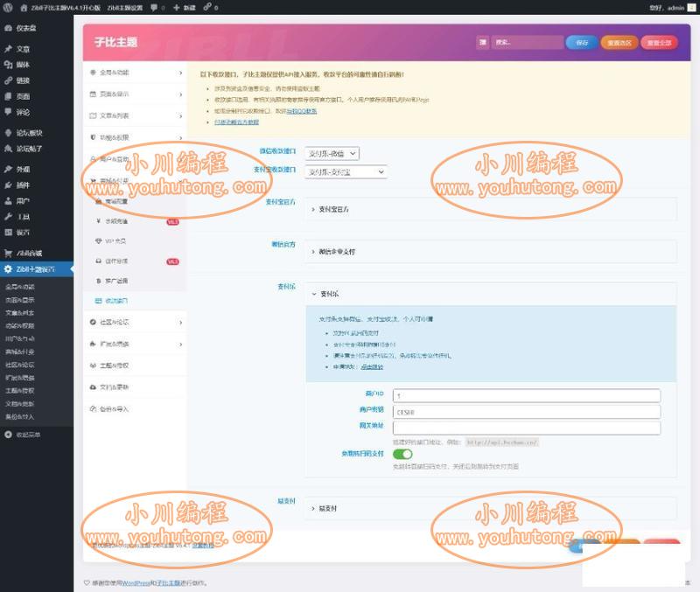Select 收款接口 in theme options menu
The height and width of the screenshot is (592, 700).
click(x=135, y=301)
